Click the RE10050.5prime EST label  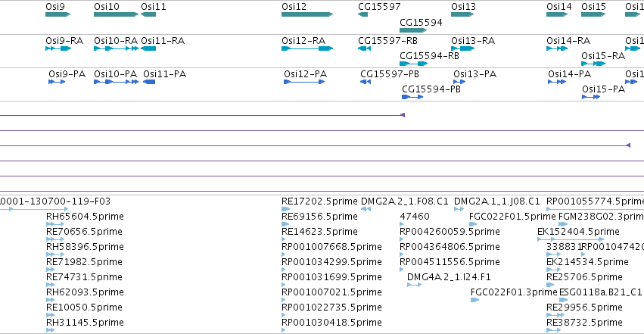(84, 307)
